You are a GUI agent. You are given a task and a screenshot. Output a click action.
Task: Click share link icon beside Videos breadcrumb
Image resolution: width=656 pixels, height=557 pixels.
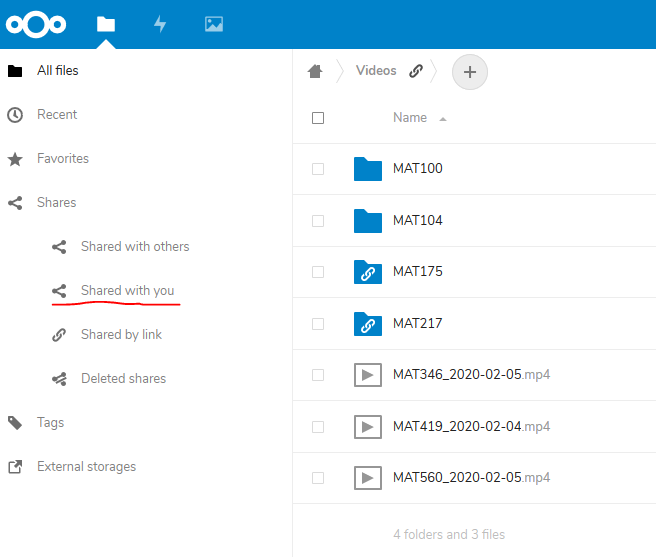tap(416, 71)
